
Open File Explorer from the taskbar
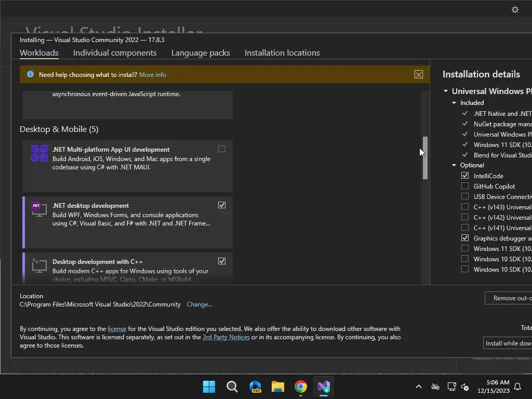pos(278,387)
